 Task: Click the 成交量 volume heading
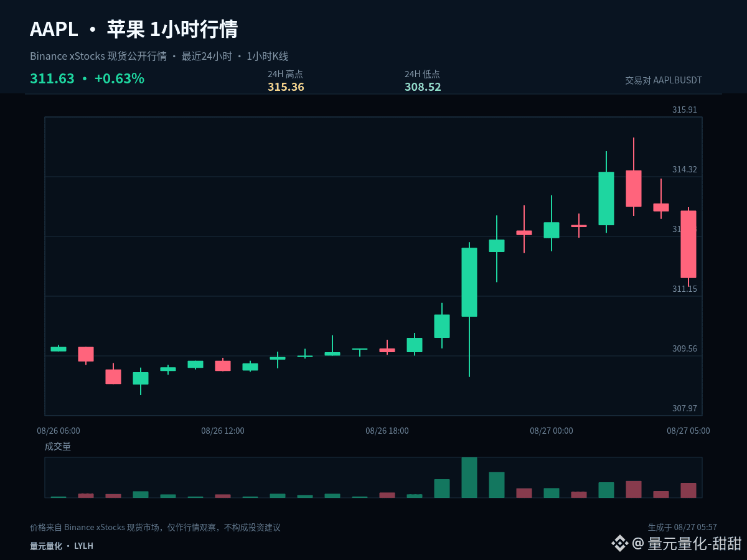[58, 446]
